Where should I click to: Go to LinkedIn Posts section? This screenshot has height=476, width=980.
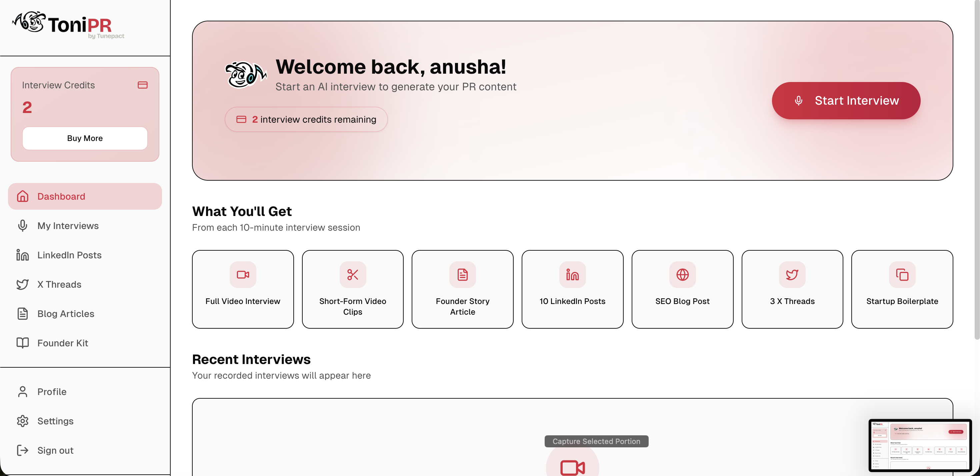[85, 255]
